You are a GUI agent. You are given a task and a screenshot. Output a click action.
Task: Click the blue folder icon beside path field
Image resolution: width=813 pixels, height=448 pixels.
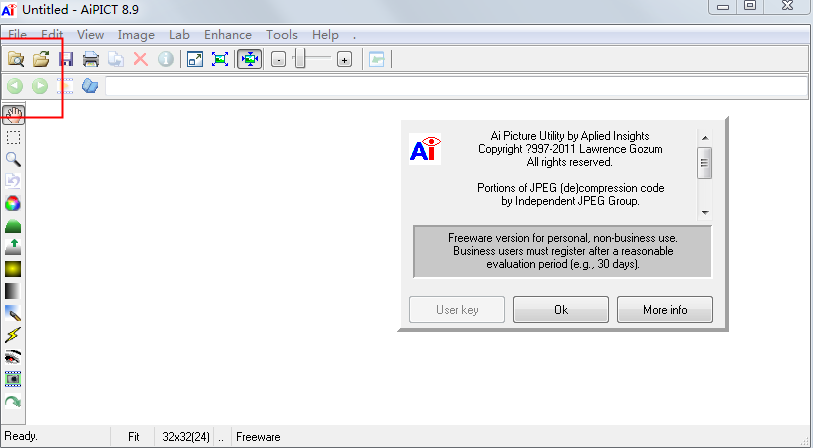click(90, 86)
